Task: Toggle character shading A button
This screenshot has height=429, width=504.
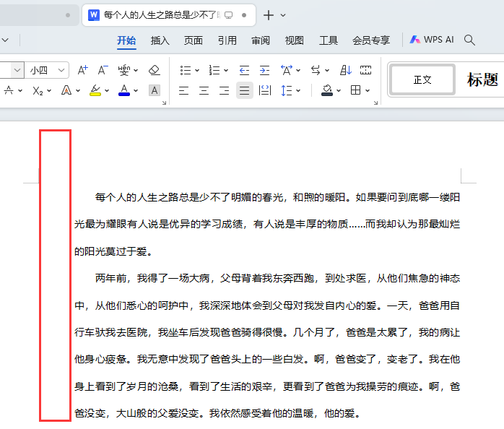Action: (x=155, y=90)
